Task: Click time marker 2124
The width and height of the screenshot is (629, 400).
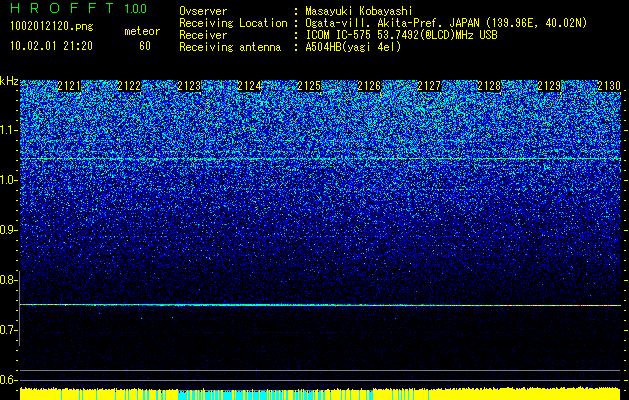Action: click(x=249, y=86)
